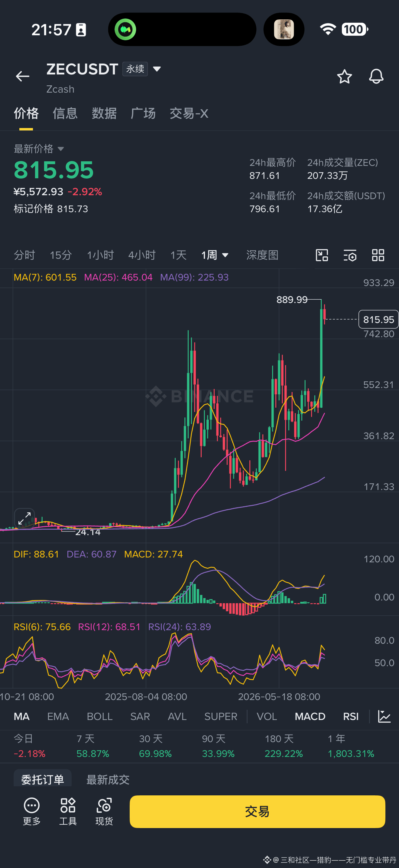
Task: Tap the 815.95 current price label on chart
Action: point(378,319)
